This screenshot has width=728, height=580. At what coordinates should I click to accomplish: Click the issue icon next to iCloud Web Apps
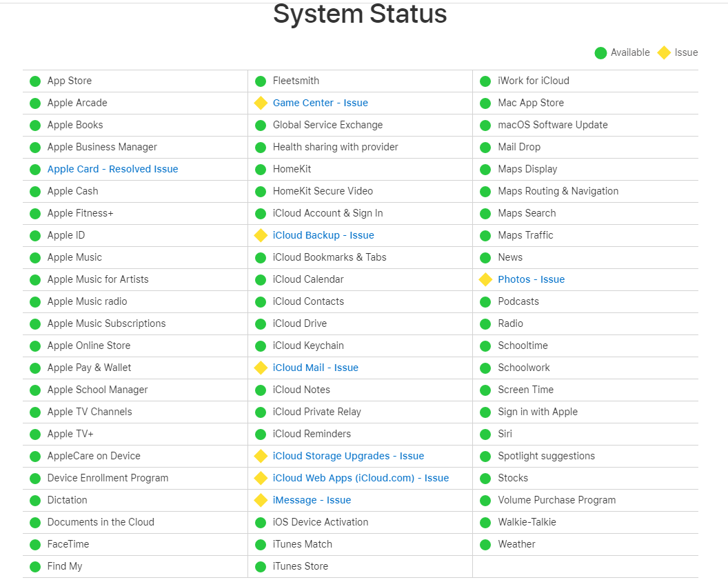[261, 478]
